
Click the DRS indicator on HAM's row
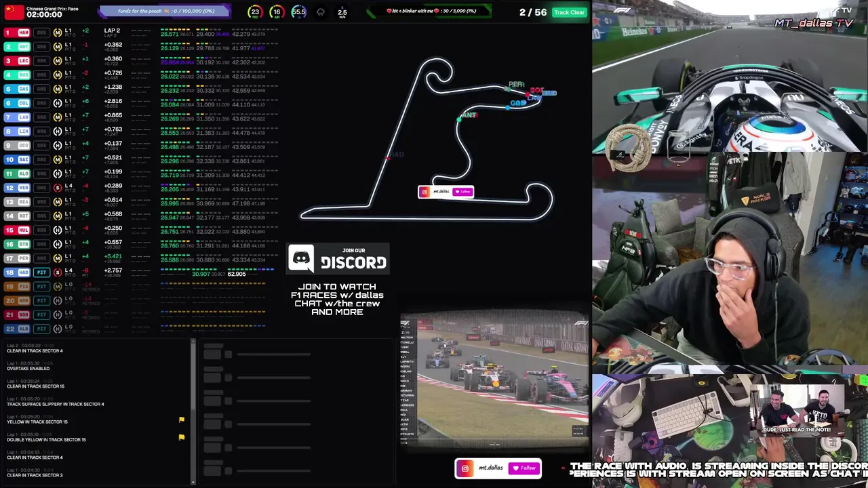coord(42,33)
